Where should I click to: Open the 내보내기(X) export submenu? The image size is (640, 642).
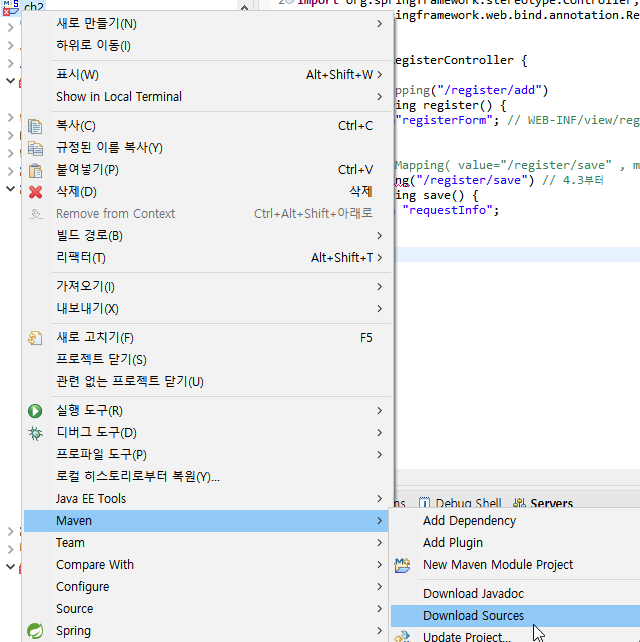coord(206,309)
